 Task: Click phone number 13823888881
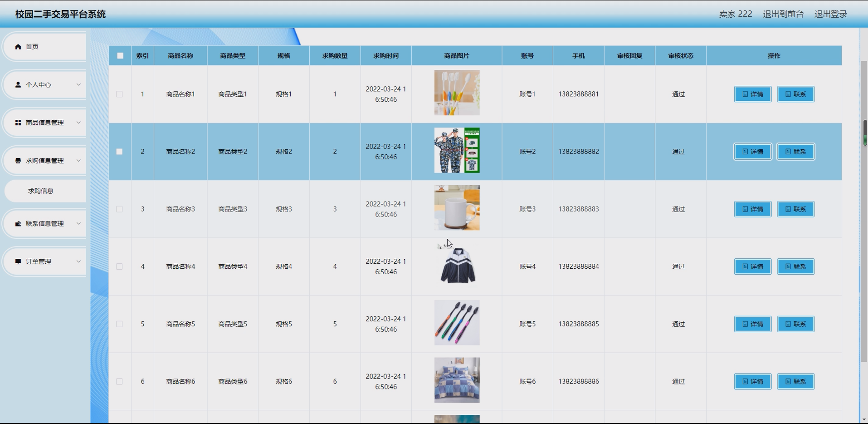click(x=579, y=94)
